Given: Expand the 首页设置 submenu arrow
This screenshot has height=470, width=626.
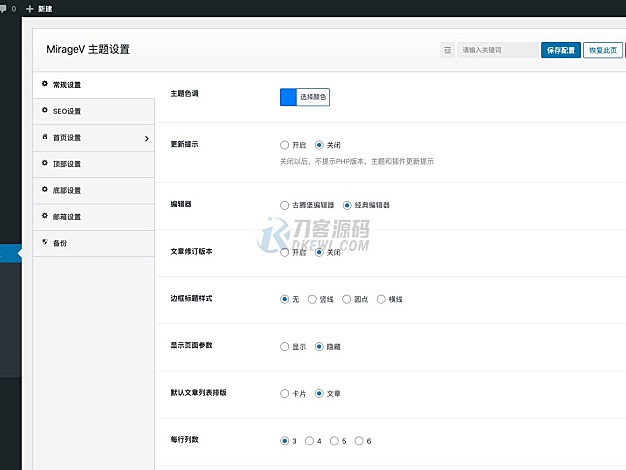Looking at the screenshot, I should coord(147,139).
